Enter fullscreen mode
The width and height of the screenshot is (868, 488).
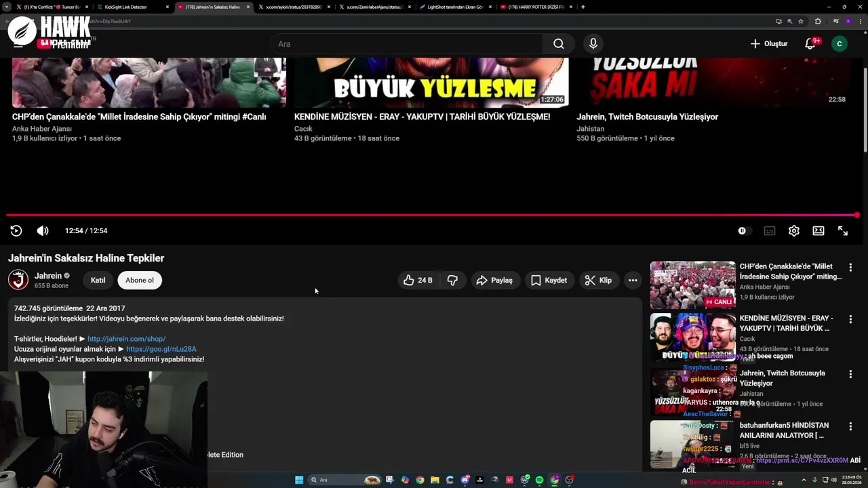843,230
